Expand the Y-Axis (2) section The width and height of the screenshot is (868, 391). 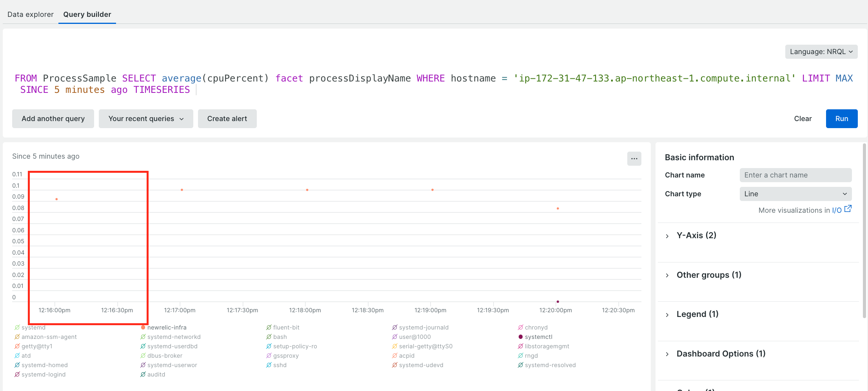coord(696,235)
